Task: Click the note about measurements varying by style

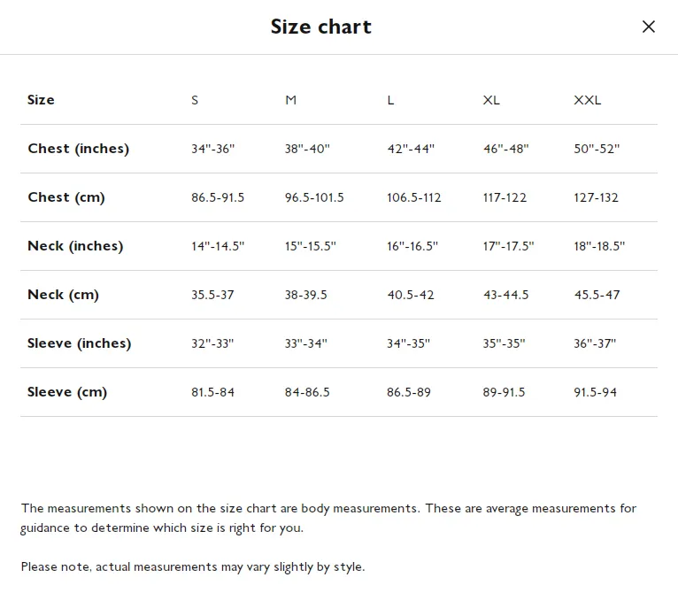Action: pyautogui.click(x=193, y=566)
